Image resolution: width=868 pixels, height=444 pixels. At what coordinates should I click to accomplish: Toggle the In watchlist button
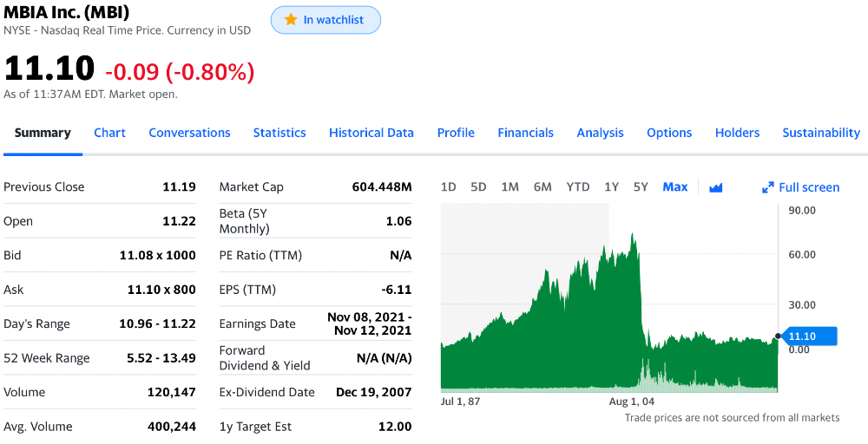325,20
